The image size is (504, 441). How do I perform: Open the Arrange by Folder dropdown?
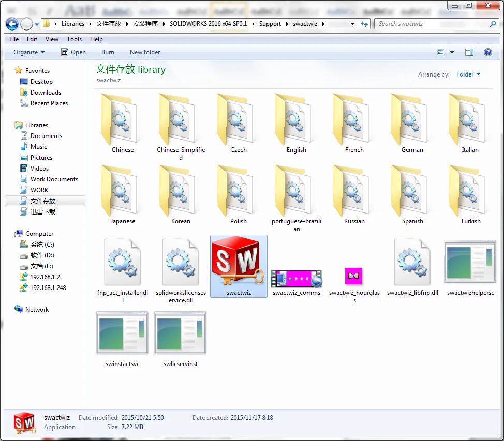(468, 74)
